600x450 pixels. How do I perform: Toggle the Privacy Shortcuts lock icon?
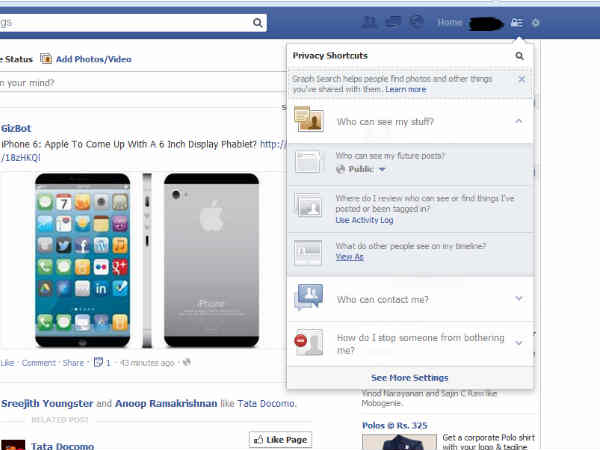tap(517, 23)
